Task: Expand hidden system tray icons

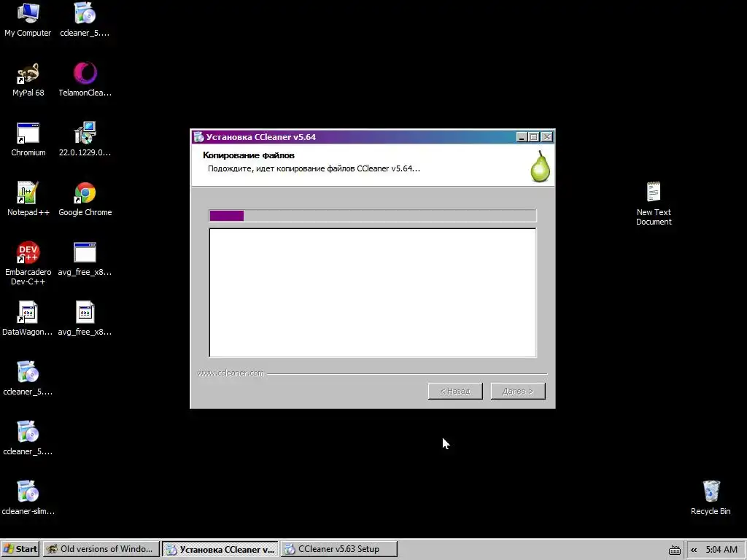Action: (694, 550)
